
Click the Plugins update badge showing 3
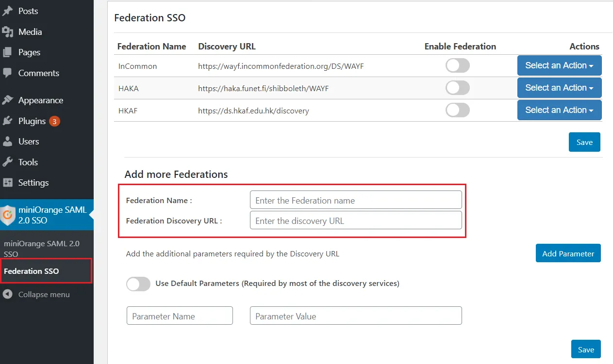click(54, 121)
